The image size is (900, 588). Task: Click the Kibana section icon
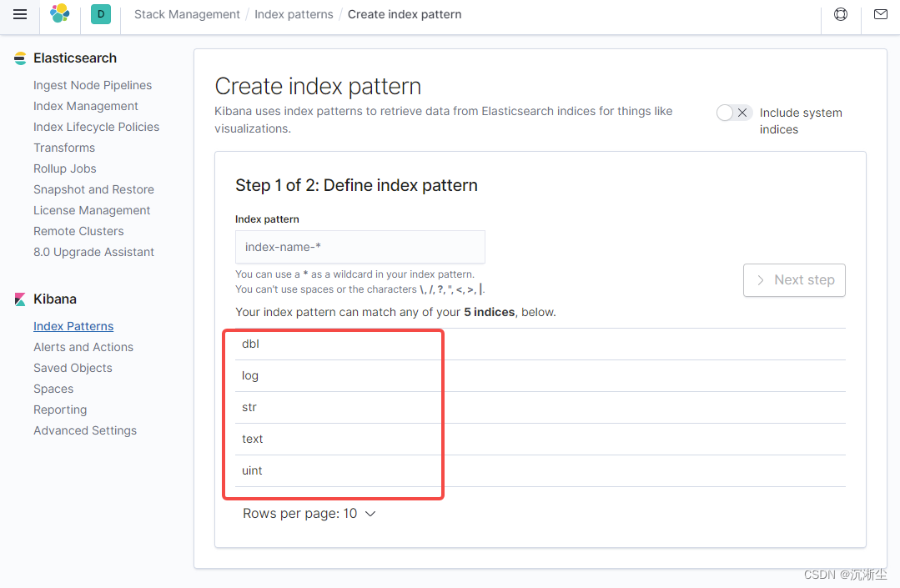(18, 298)
